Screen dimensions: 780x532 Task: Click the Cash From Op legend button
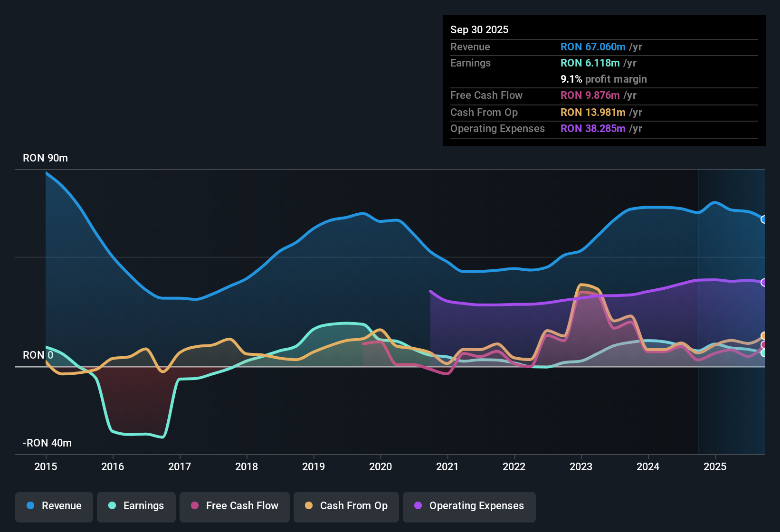346,506
